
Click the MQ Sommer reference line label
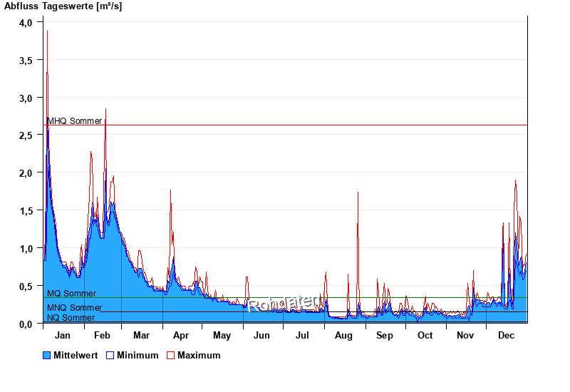[71, 294]
